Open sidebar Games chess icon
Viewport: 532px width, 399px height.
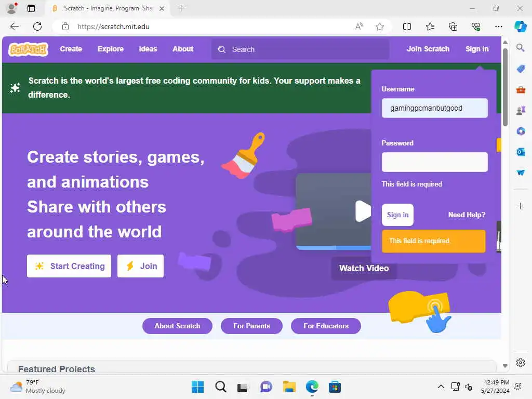521,110
